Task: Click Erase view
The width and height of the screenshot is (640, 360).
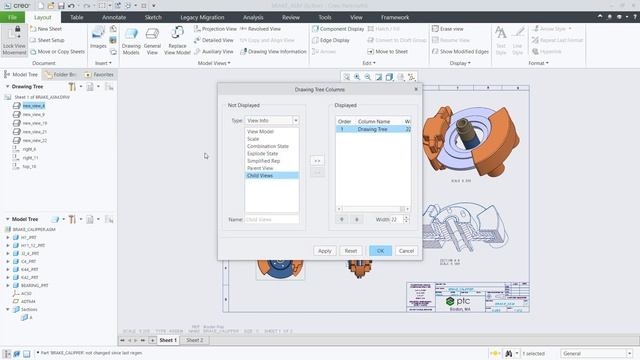Action: pos(447,29)
